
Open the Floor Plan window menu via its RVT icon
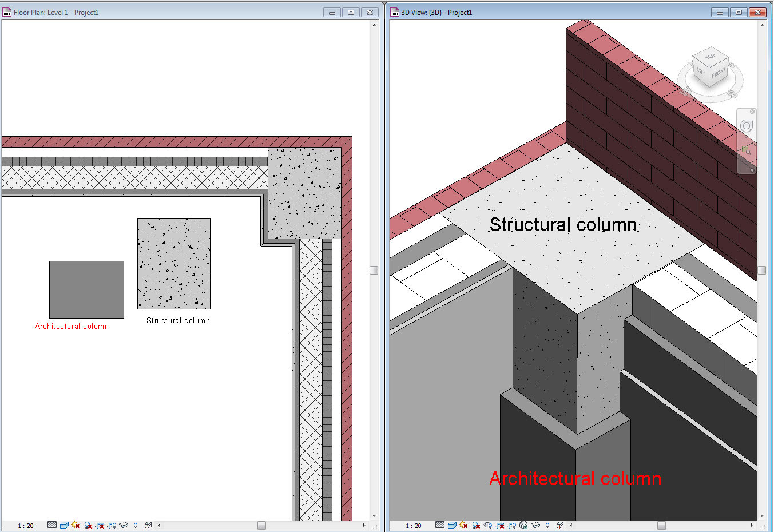6,11
